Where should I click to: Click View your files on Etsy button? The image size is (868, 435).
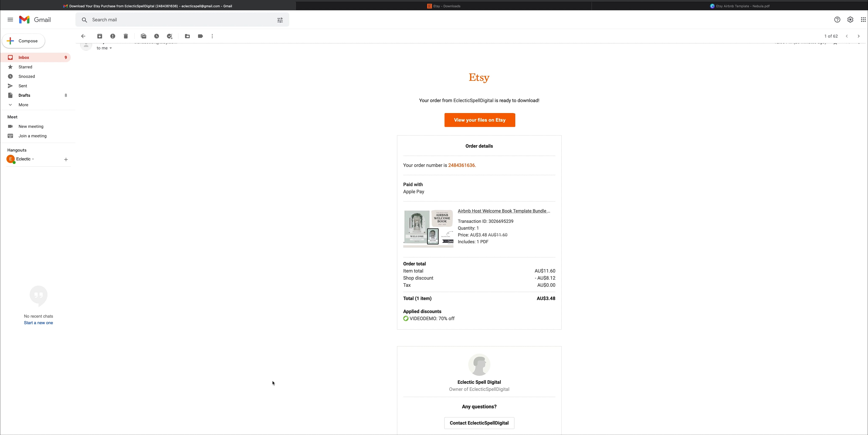point(480,120)
